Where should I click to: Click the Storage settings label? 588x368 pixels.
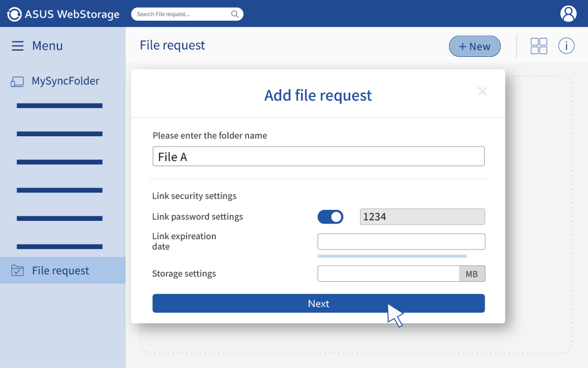(x=184, y=274)
